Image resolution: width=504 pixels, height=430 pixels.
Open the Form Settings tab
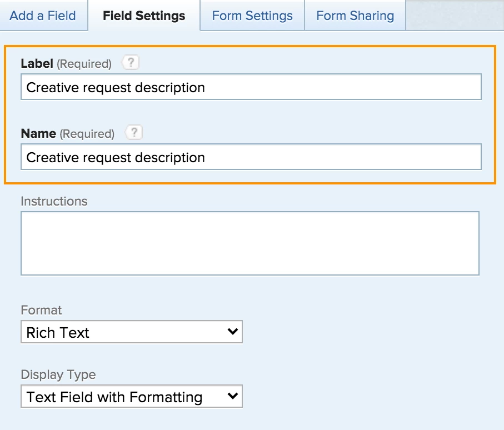coord(252,16)
